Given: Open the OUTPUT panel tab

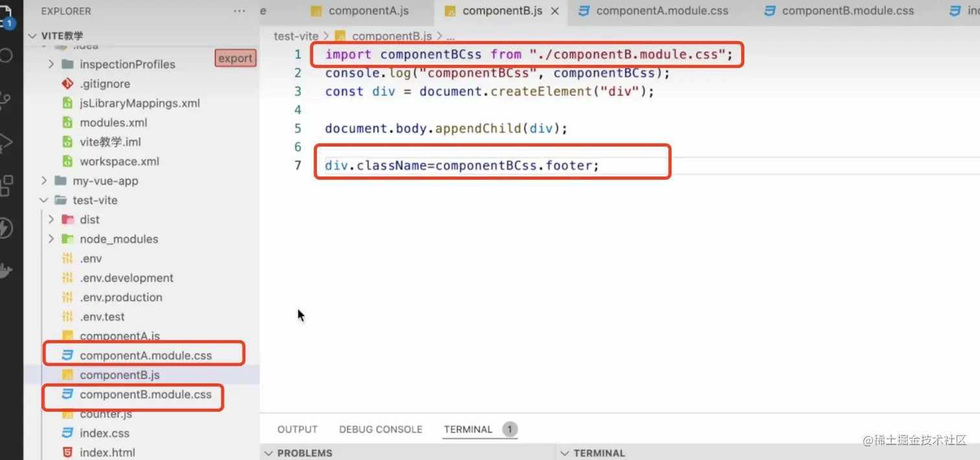Looking at the screenshot, I should [297, 430].
